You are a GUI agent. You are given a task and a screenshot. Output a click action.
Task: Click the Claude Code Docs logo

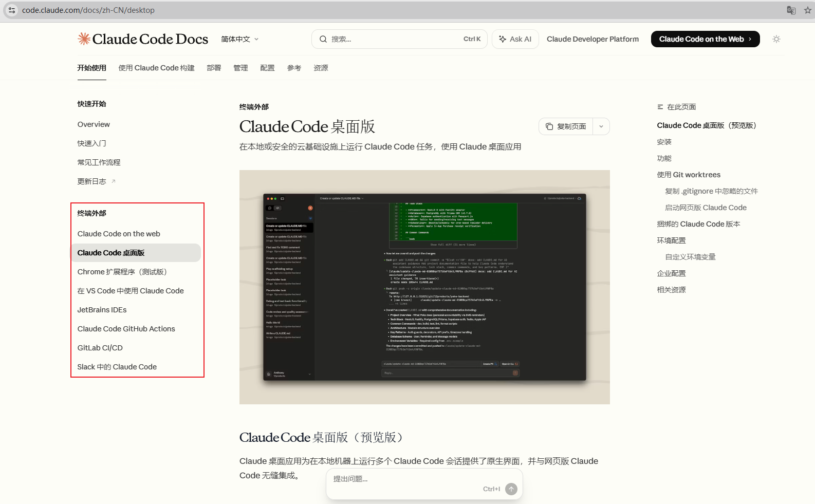[x=143, y=39]
